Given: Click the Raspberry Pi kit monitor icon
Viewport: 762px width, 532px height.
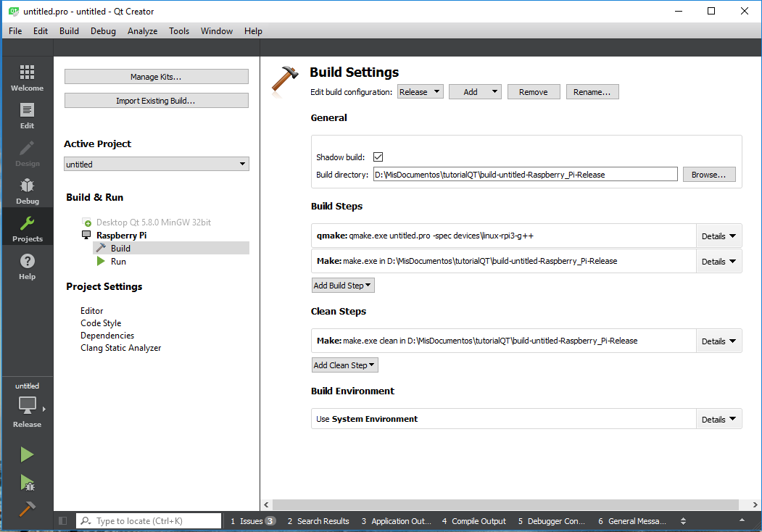Looking at the screenshot, I should (x=86, y=235).
